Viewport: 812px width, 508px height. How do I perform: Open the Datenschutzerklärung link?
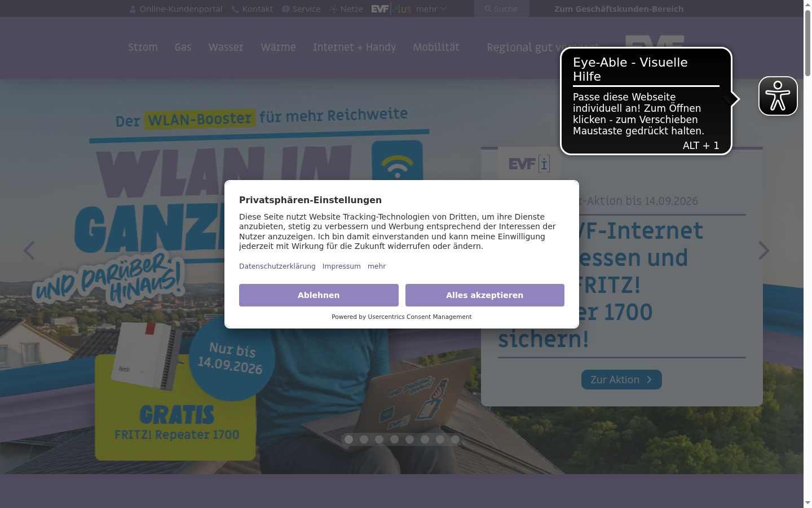[x=277, y=266]
